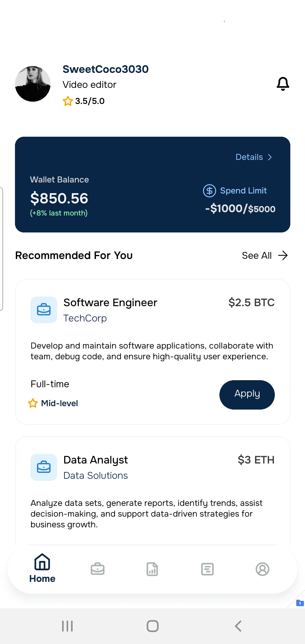Tap the Data Analyst briefcase icon
Viewport: 305px width, 644px height.
click(44, 467)
